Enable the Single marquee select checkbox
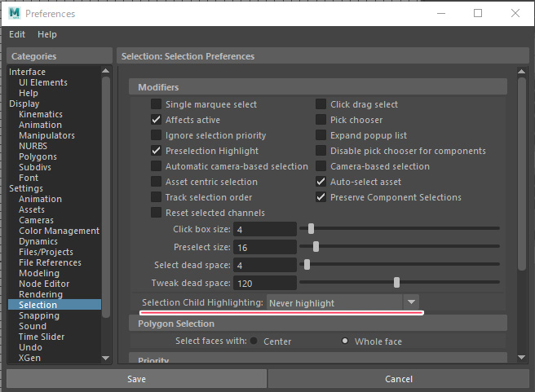This screenshot has width=535, height=392. point(157,104)
